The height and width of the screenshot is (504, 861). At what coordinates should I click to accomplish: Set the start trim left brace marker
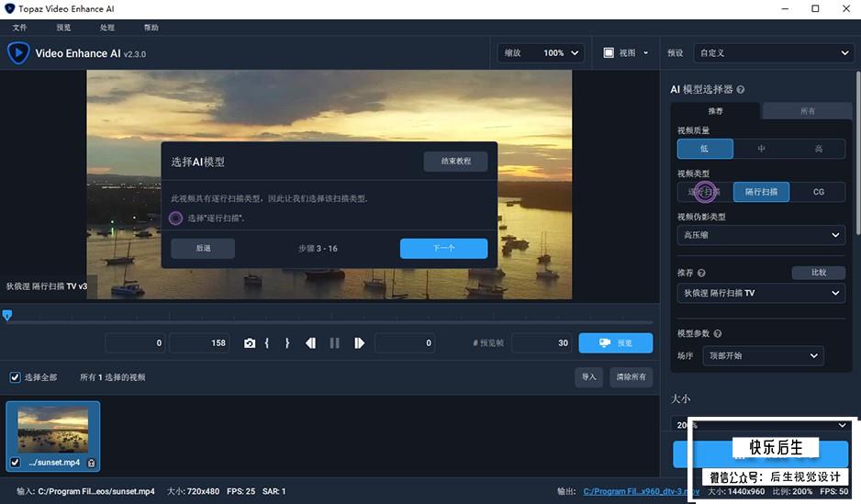[267, 343]
